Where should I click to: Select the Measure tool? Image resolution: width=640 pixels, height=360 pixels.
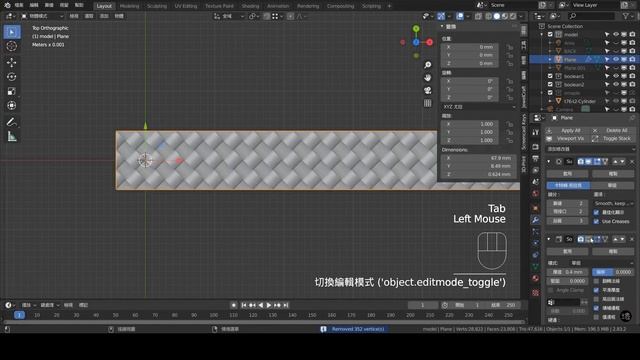12,136
